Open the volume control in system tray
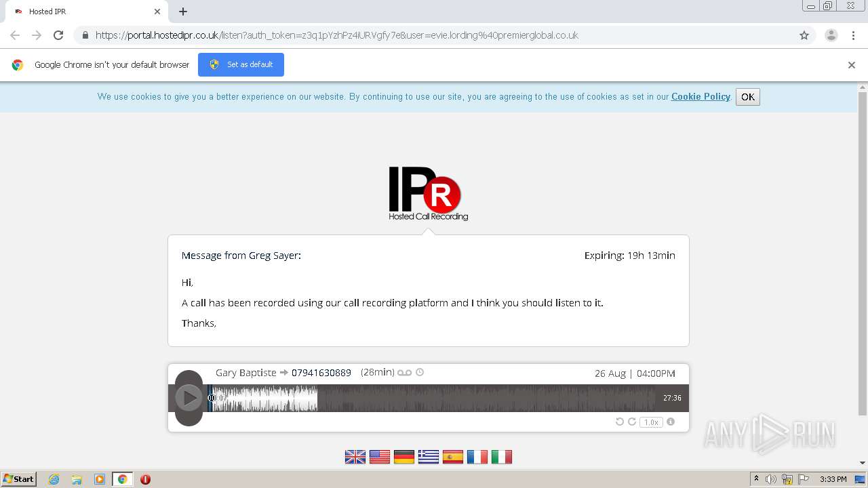 point(771,479)
